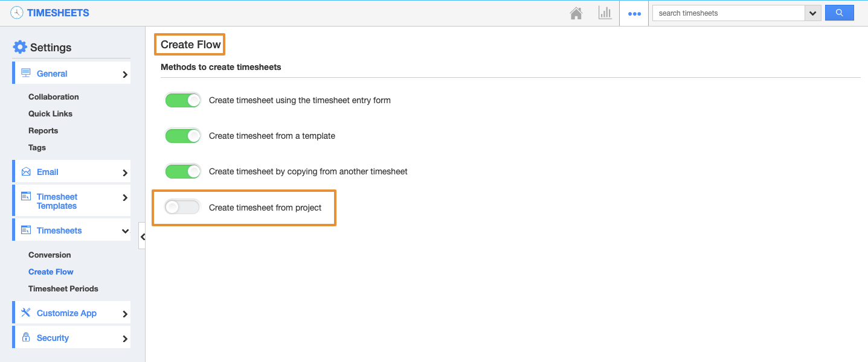Open Timesheet Periods settings
This screenshot has height=362, width=868.
pos(63,288)
